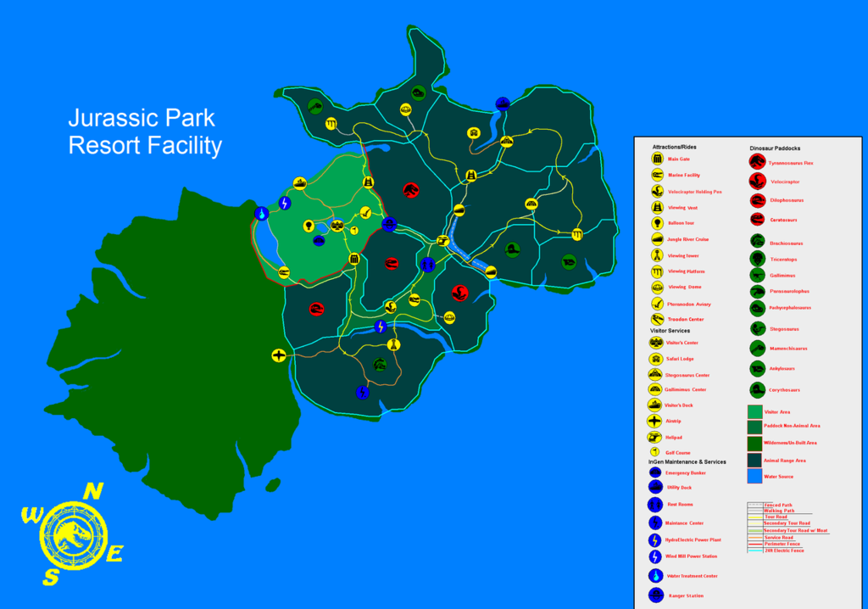Pick the Paddock Non-Animal Area swatch
The image size is (868, 609).
click(x=755, y=427)
